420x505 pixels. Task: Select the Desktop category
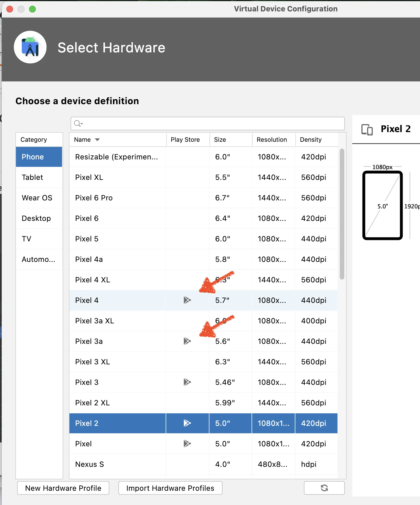[39, 218]
